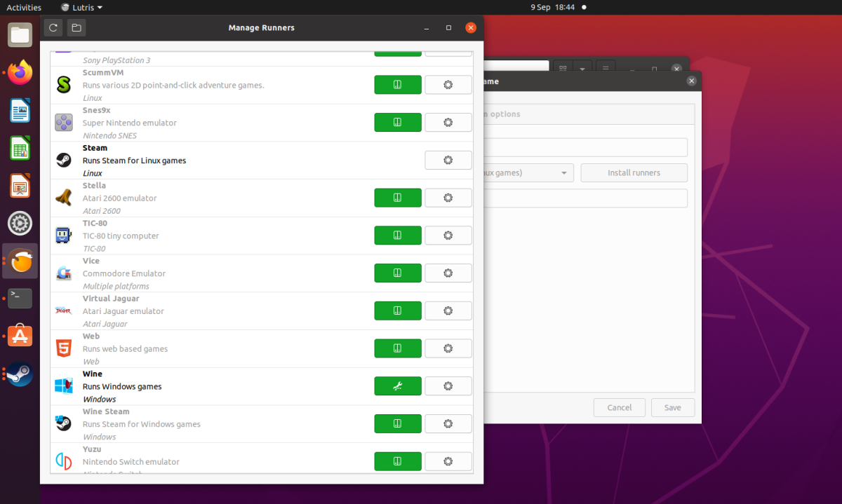Viewport: 842px width, 504px height.
Task: Open the view dropdown arrow in Lutris main window
Action: (x=582, y=69)
